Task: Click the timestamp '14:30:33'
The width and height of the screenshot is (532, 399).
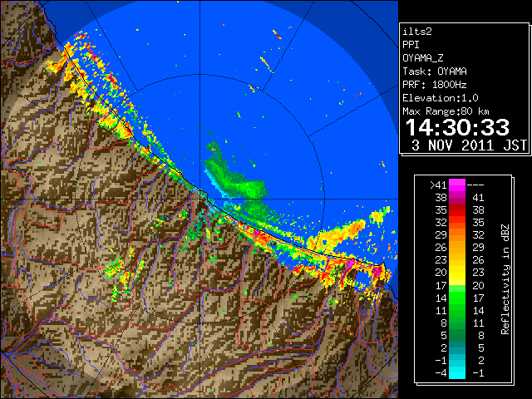Action: pos(457,127)
